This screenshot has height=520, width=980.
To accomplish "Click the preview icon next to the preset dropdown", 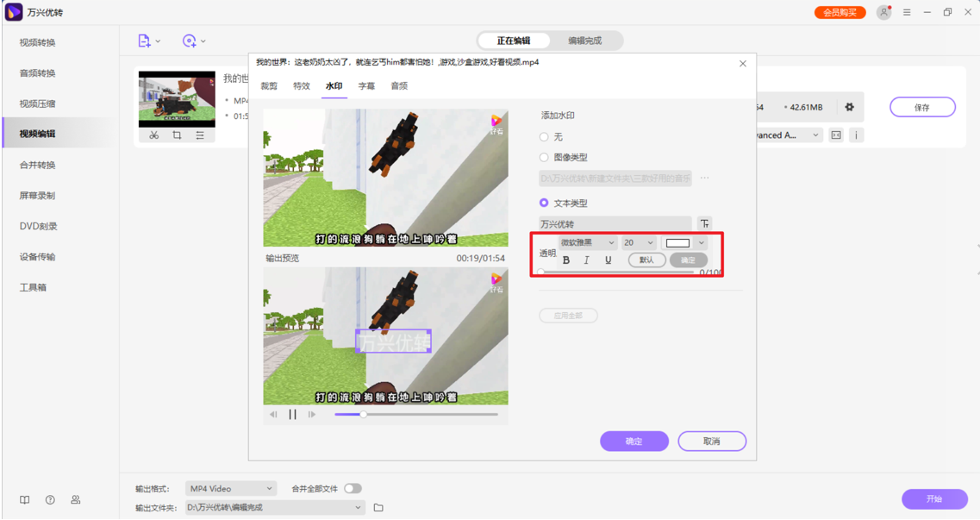I will [x=836, y=135].
